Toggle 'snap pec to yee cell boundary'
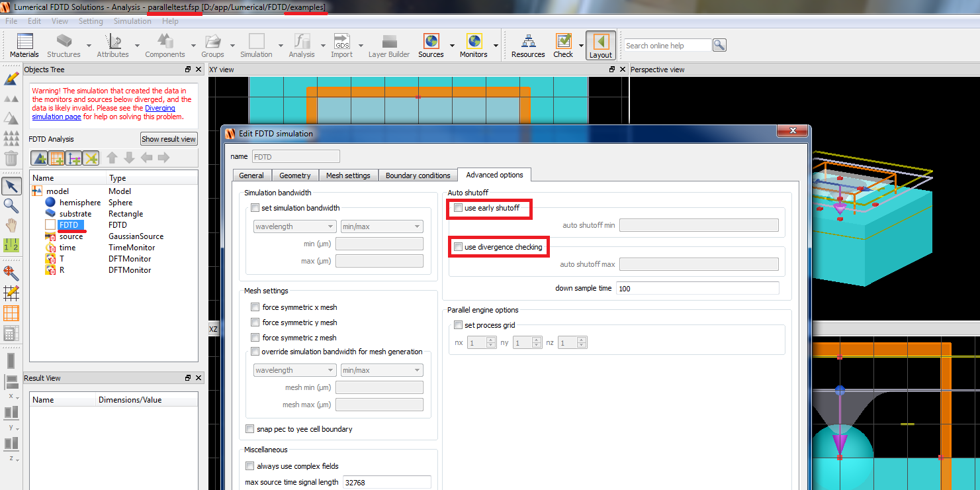 249,429
